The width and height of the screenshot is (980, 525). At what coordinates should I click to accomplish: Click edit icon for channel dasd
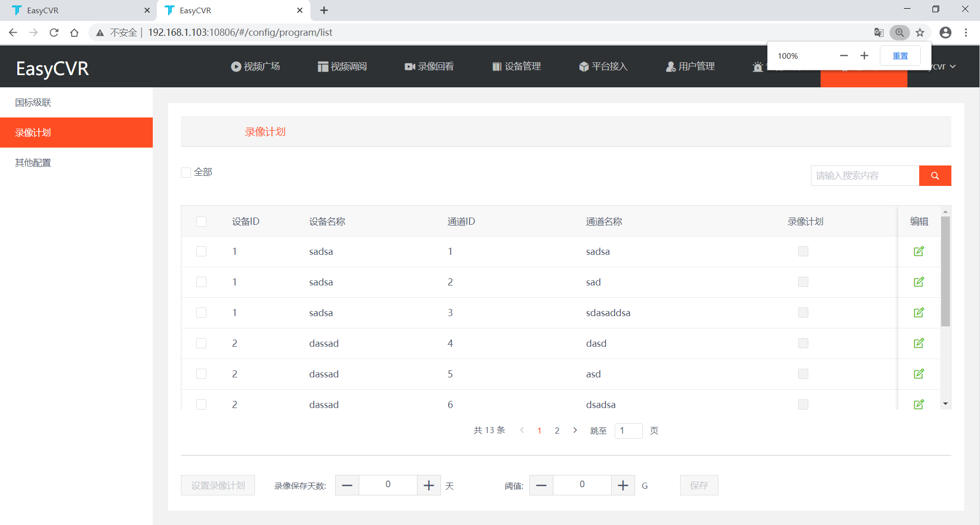click(919, 343)
